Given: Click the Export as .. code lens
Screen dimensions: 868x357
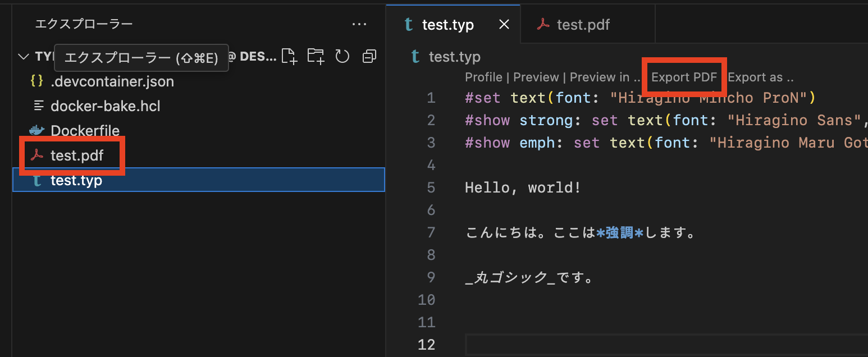Looking at the screenshot, I should (761, 77).
